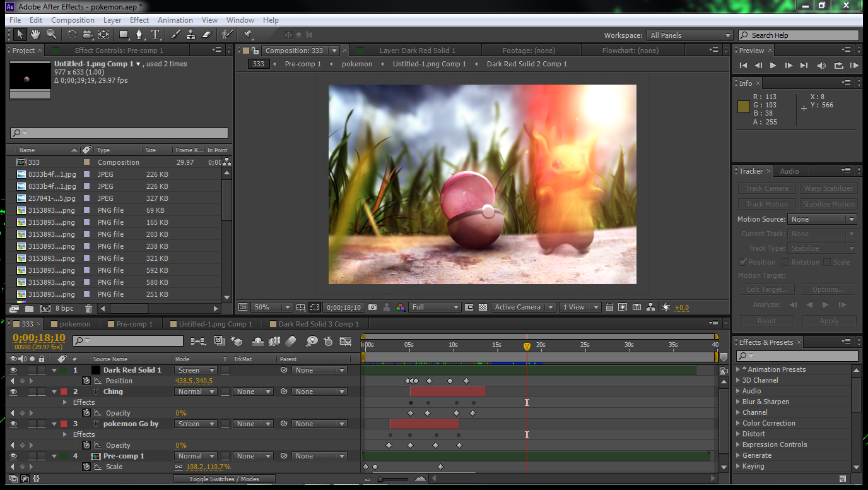Select the Pan Behind anchor tool

click(x=103, y=35)
